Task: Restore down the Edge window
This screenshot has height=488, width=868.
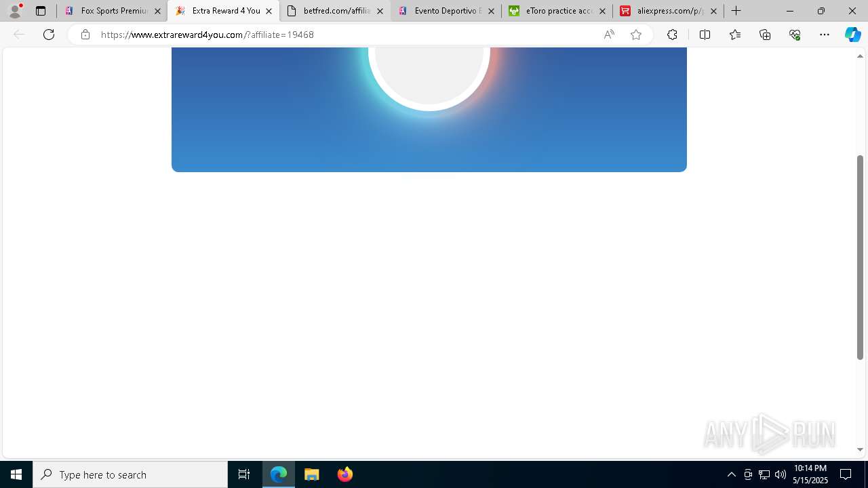Action: point(821,11)
